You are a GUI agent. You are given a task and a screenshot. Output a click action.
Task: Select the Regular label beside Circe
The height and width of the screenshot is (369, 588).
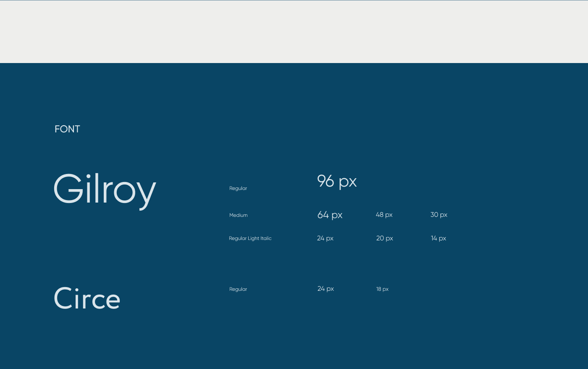click(x=238, y=289)
